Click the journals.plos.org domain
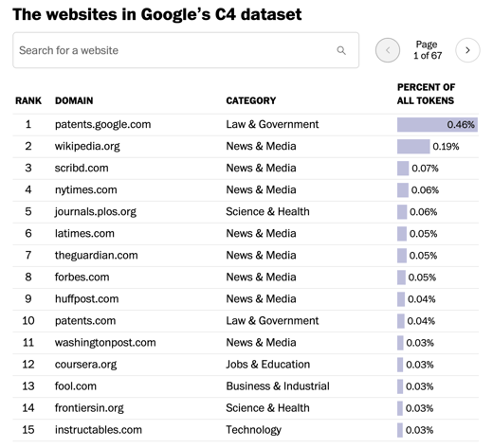 pos(96,211)
